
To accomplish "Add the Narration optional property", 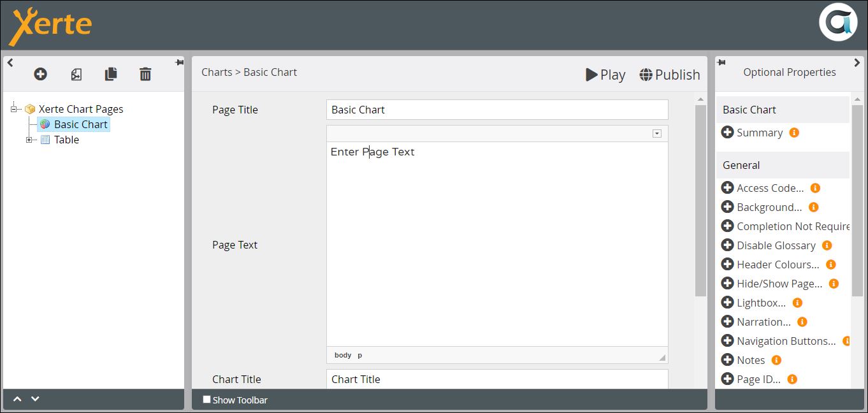I will [x=727, y=322].
